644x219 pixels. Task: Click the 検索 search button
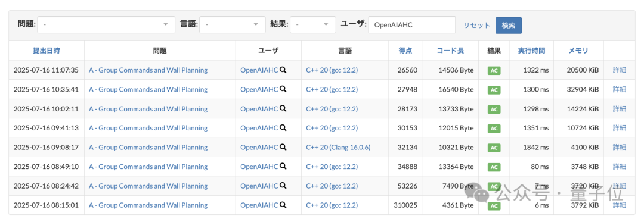509,25
